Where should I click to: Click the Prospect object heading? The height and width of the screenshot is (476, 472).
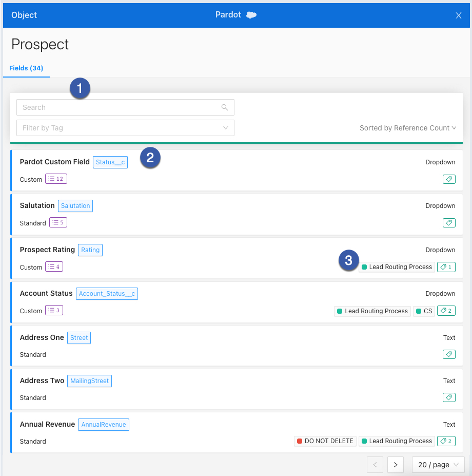tap(40, 44)
